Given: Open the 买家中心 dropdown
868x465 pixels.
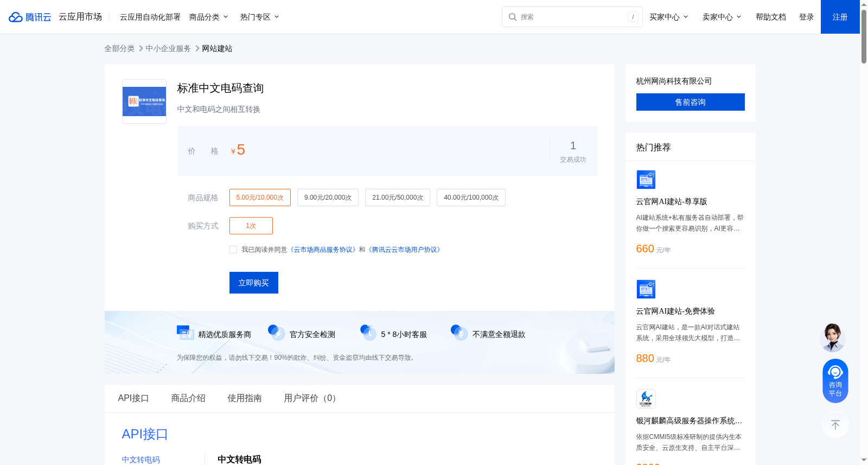Looking at the screenshot, I should coord(668,17).
